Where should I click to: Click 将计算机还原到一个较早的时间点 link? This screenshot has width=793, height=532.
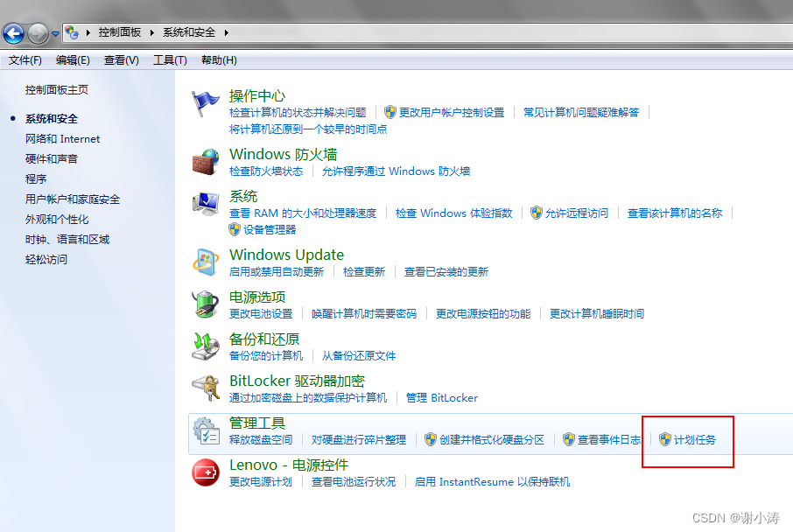(308, 129)
